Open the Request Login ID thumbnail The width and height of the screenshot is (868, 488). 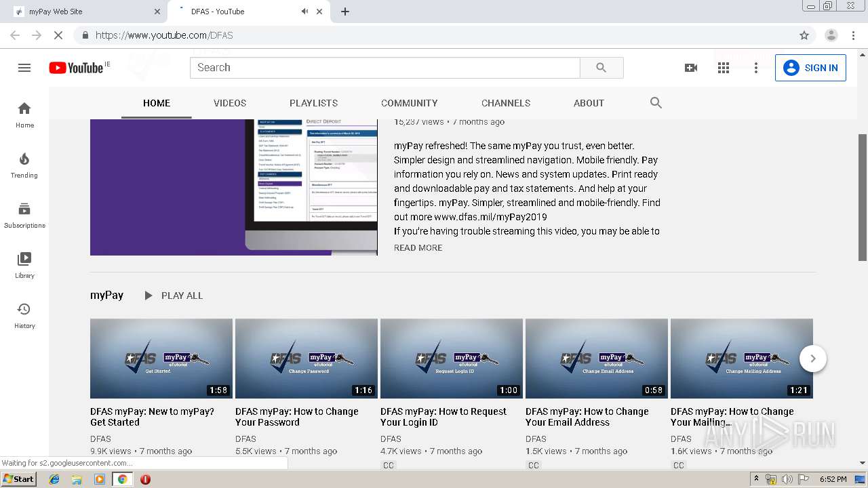[x=452, y=359]
